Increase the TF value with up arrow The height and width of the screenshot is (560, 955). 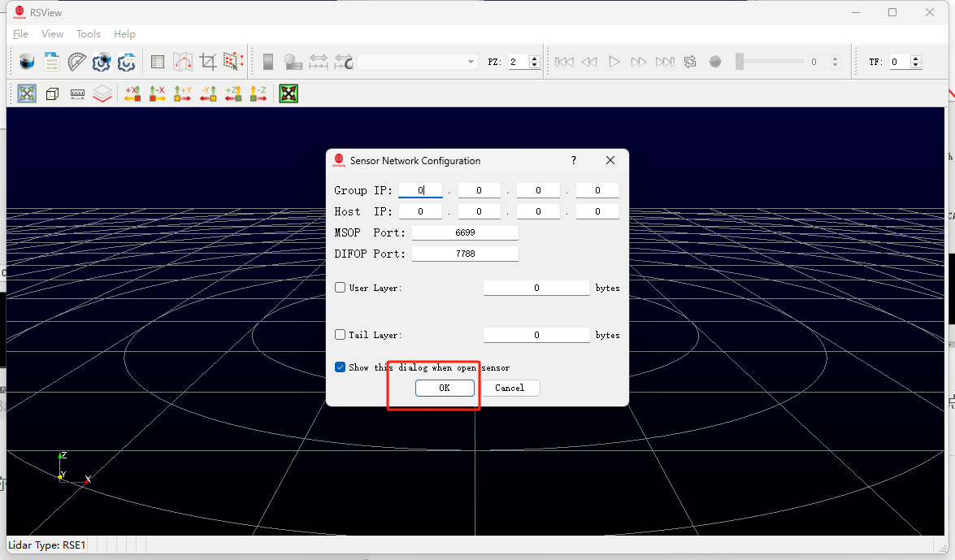pyautogui.click(x=915, y=59)
